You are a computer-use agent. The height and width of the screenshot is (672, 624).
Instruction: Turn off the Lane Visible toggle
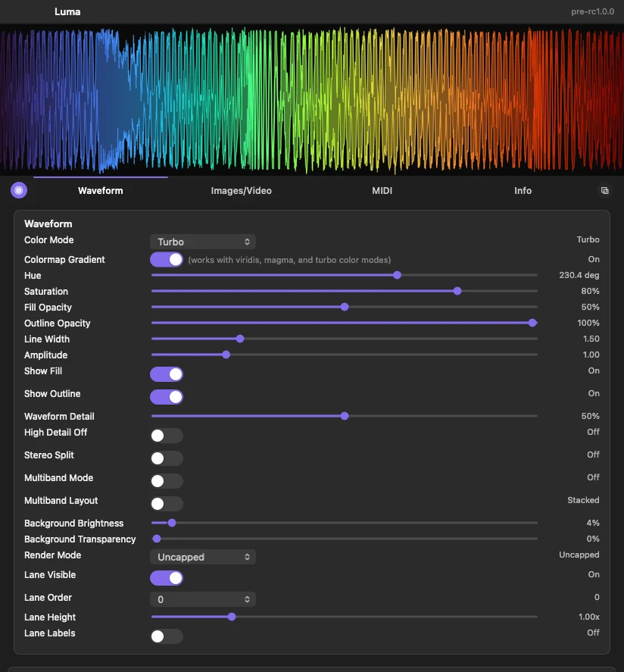click(167, 578)
